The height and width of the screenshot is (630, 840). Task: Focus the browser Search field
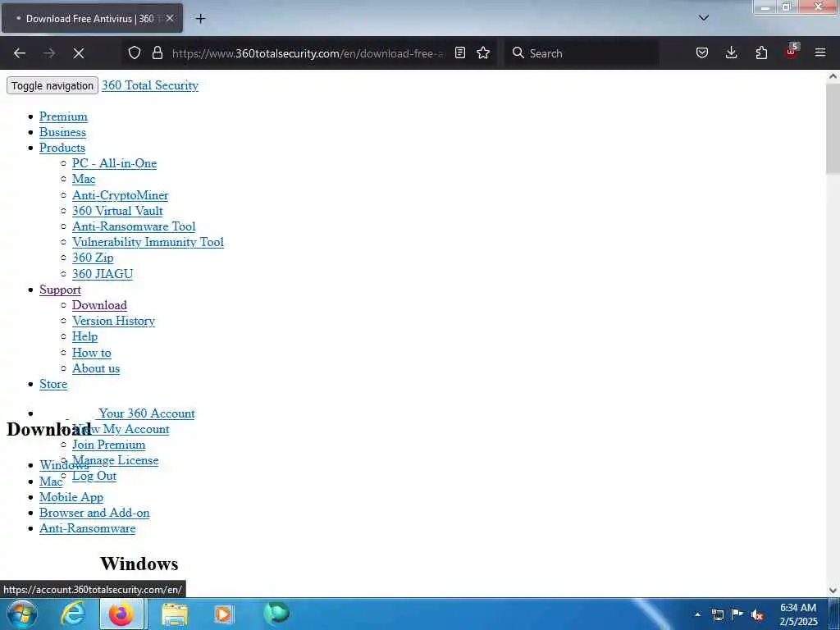(x=582, y=53)
